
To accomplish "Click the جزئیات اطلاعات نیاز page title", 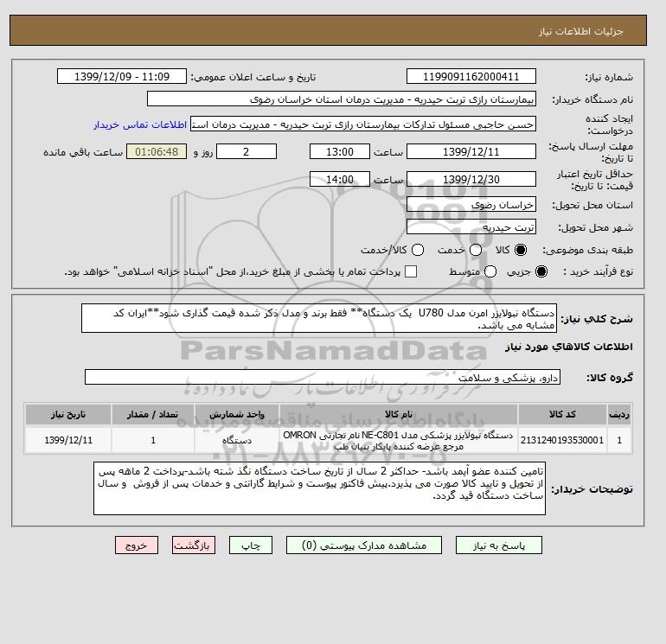I will [x=580, y=32].
